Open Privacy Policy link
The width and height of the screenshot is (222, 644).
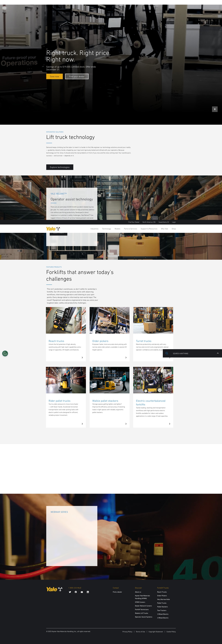pyautogui.click(x=127, y=632)
